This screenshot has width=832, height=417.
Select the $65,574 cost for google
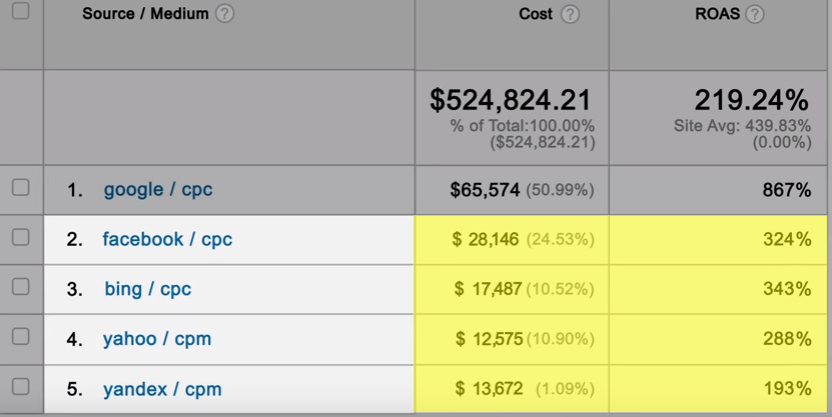pos(485,190)
